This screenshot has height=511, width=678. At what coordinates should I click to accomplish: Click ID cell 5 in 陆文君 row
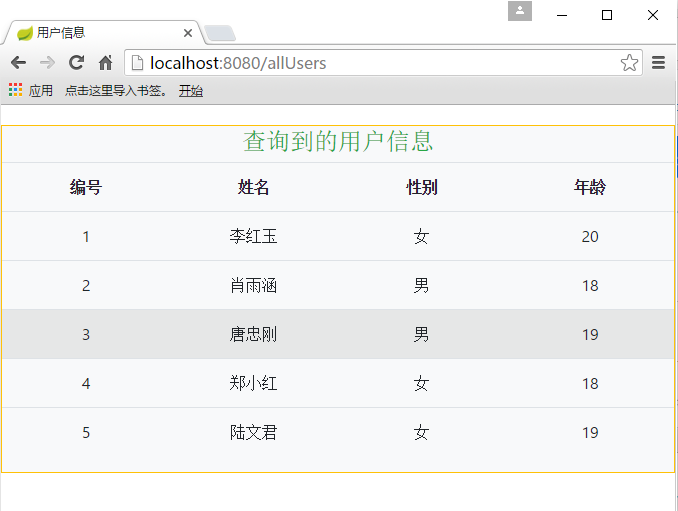point(86,433)
